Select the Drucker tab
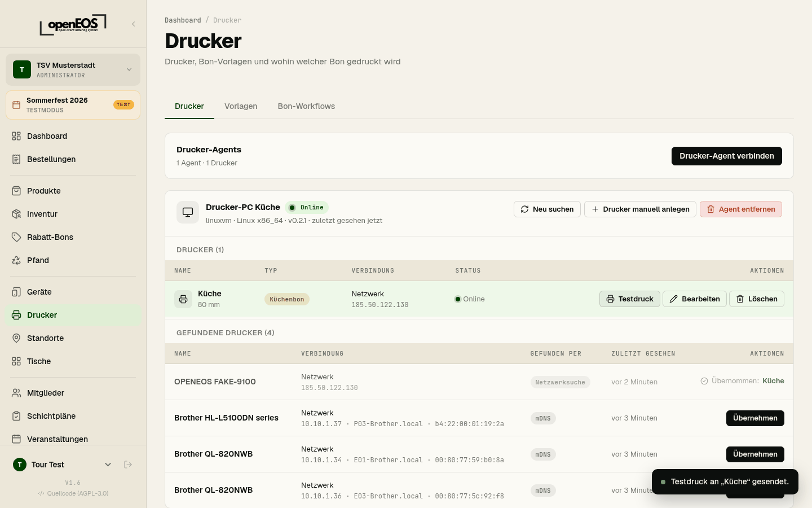Image resolution: width=812 pixels, height=508 pixels. point(189,106)
